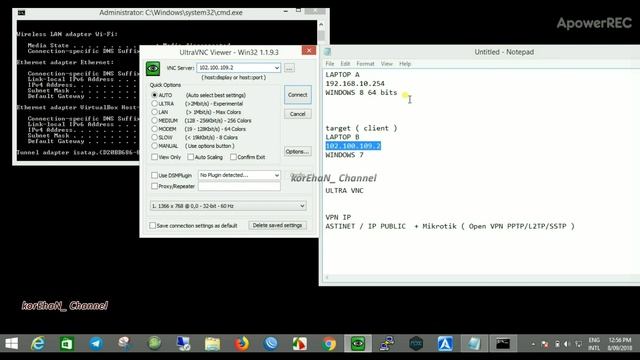The image size is (640, 360).
Task: Open the Notepad View menu
Action: [x=387, y=64]
